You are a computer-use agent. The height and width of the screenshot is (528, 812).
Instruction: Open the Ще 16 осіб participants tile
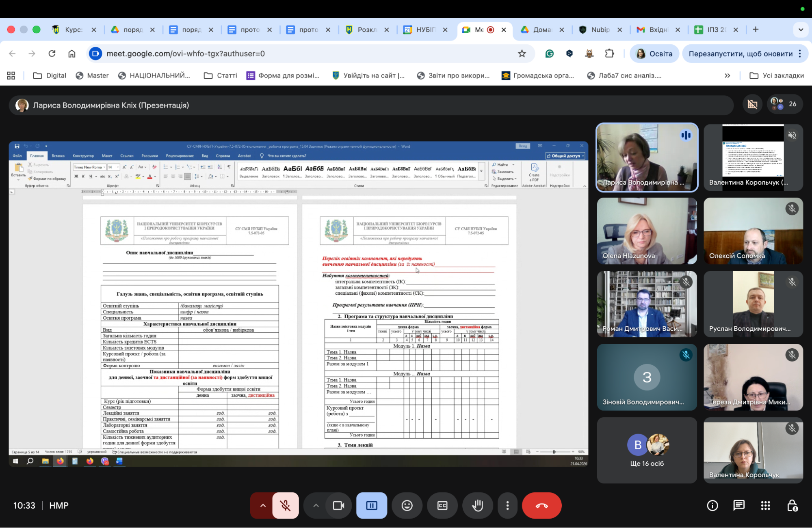point(647,450)
